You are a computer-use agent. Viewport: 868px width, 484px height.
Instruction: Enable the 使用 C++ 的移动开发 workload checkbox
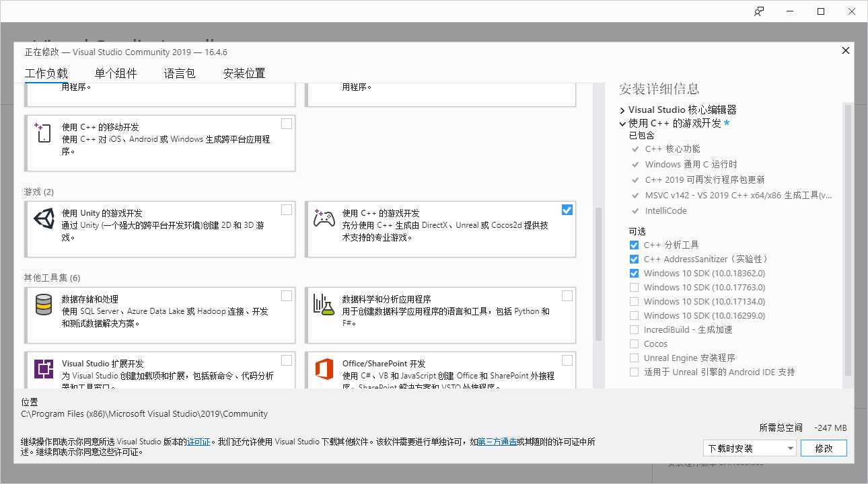point(287,124)
